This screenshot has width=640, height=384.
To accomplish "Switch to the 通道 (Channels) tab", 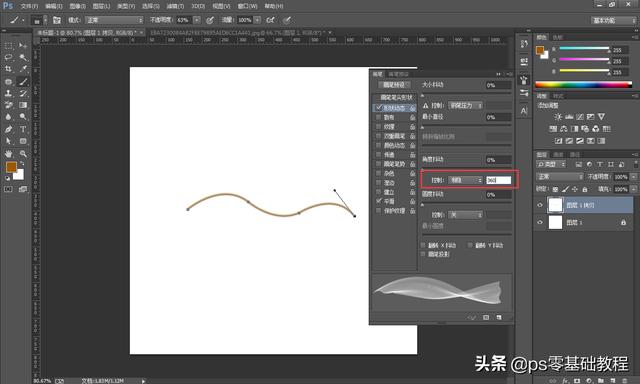I will [558, 155].
